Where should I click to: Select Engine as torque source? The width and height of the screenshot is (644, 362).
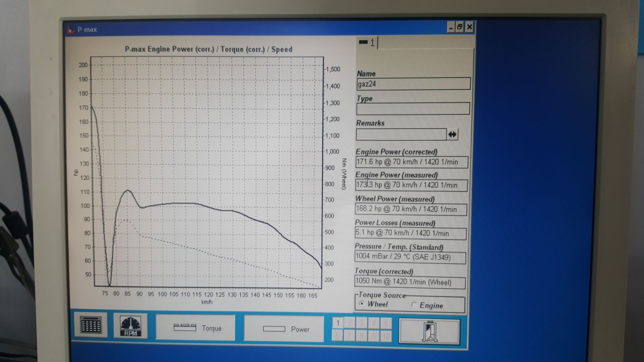(413, 305)
